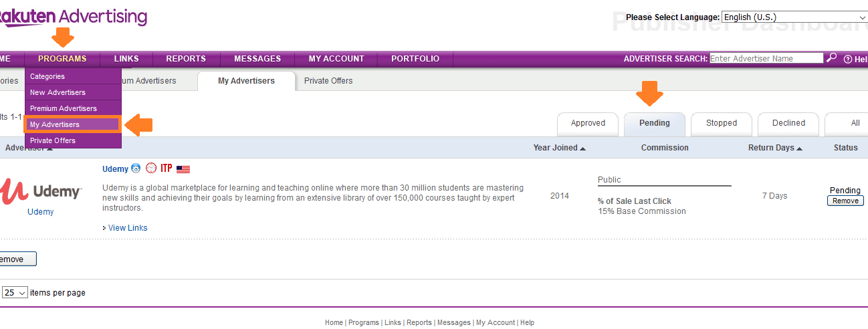Click the Commission column header

tap(665, 148)
